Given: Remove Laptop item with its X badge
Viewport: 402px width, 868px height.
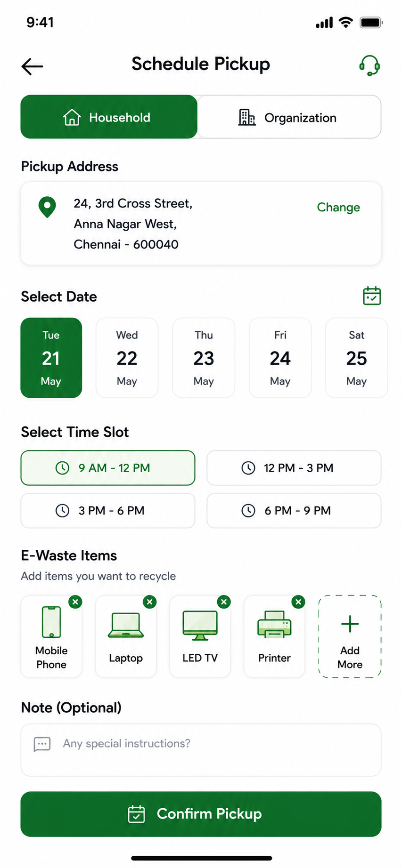Looking at the screenshot, I should tap(149, 602).
